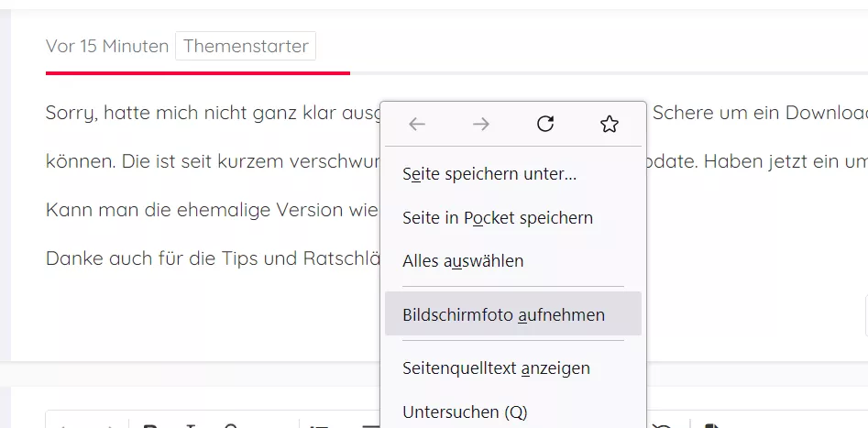Open the 'Vor 15 Minuten' timestamp link
This screenshot has height=428, width=868.
coord(107,46)
